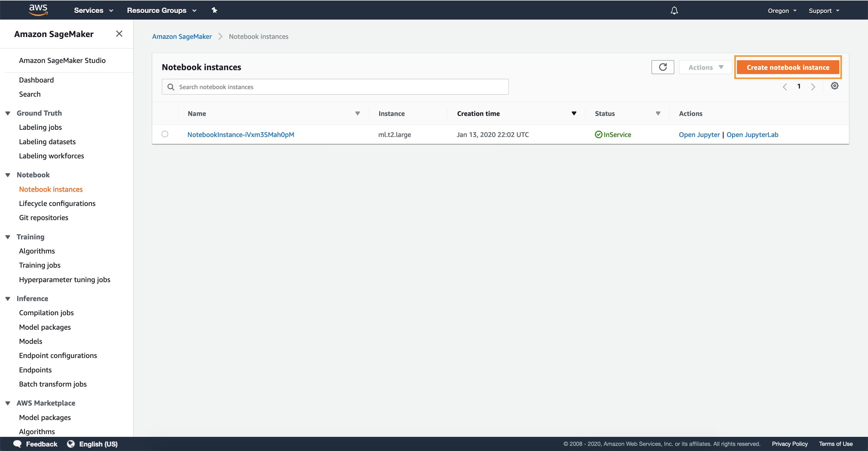Screen dimensions: 868x451
Task: Collapse the AWS Marketplace section
Action: [8, 403]
